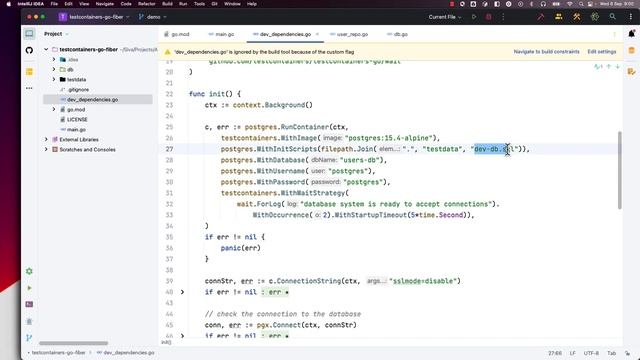This screenshot has width=640, height=360.
Task: Open the Notifications bell icon
Action: click(x=631, y=34)
